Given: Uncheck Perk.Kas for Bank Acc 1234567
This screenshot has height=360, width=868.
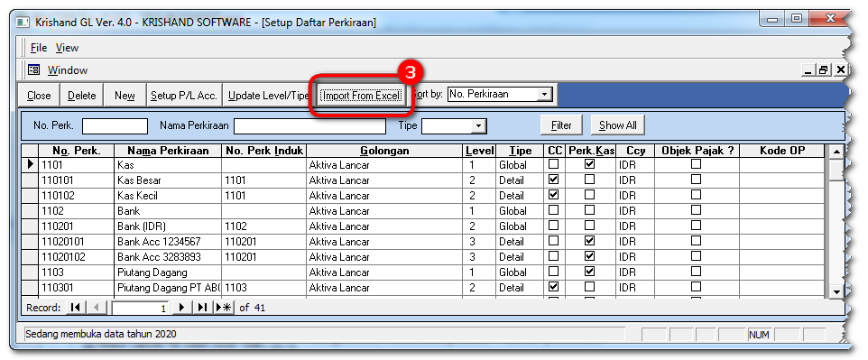Looking at the screenshot, I should pos(589,241).
